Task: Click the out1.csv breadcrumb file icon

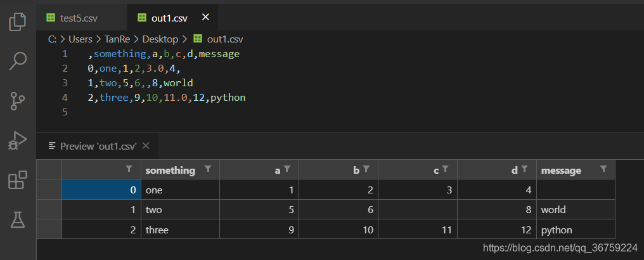Action: (x=198, y=39)
